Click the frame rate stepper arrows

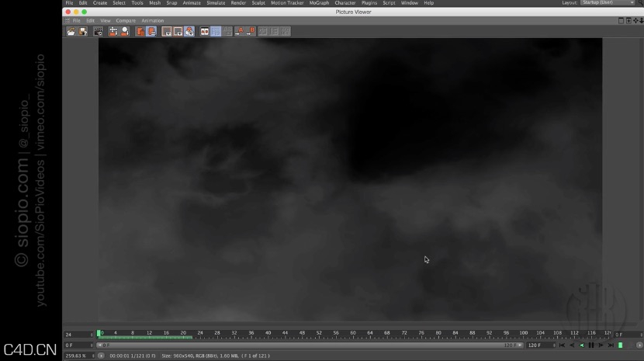click(x=92, y=335)
